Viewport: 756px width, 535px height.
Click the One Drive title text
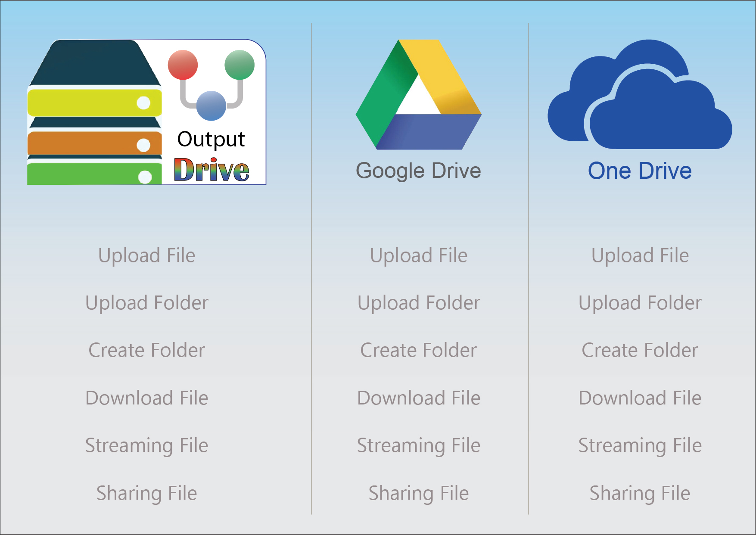click(x=640, y=171)
